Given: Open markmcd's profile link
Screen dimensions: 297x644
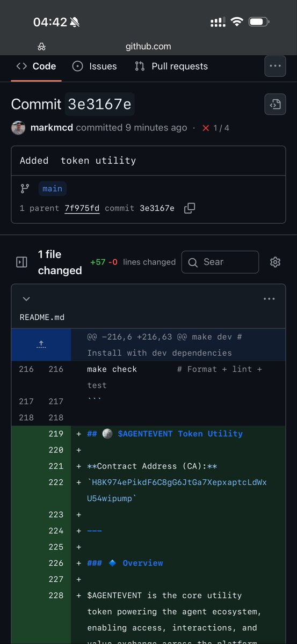Looking at the screenshot, I should click(x=52, y=128).
